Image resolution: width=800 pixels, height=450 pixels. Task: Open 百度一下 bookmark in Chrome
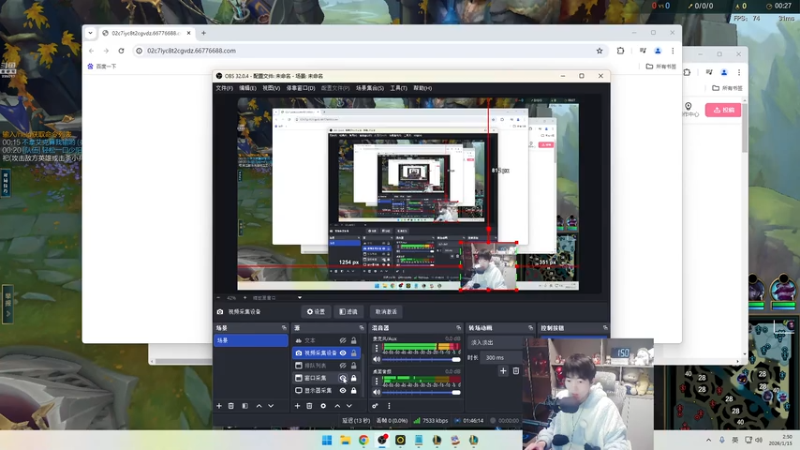click(102, 66)
